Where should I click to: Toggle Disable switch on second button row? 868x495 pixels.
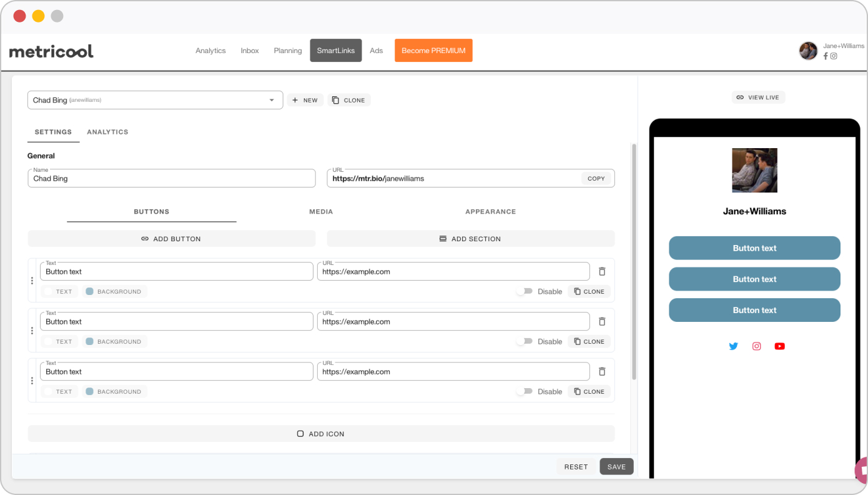click(525, 341)
